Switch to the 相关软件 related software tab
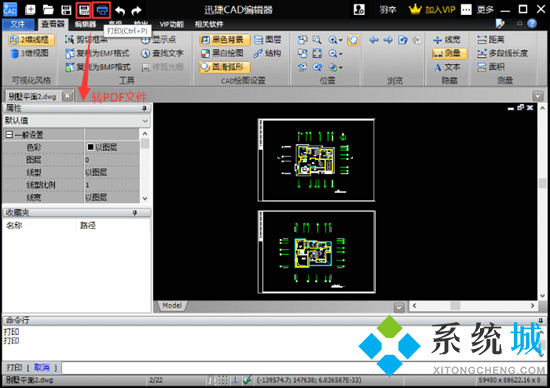 click(209, 24)
